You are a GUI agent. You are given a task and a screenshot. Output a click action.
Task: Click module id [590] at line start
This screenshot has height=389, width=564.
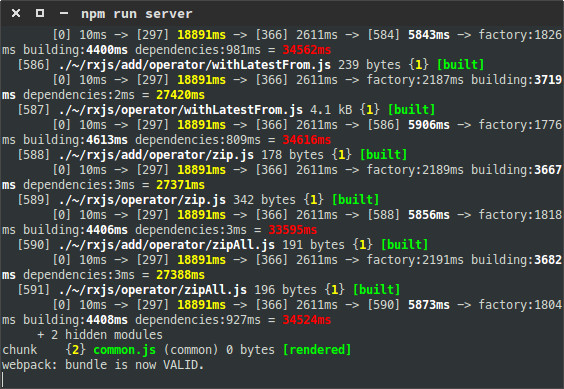34,245
